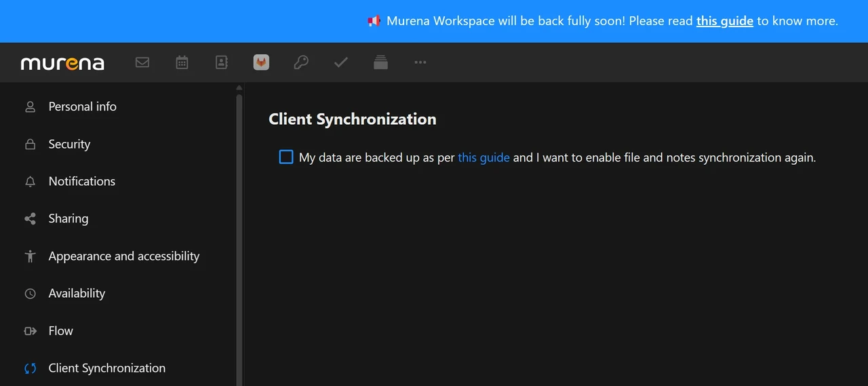Screen dimensions: 868x386
Task: Open the Deck stacked cards icon
Action: point(381,62)
